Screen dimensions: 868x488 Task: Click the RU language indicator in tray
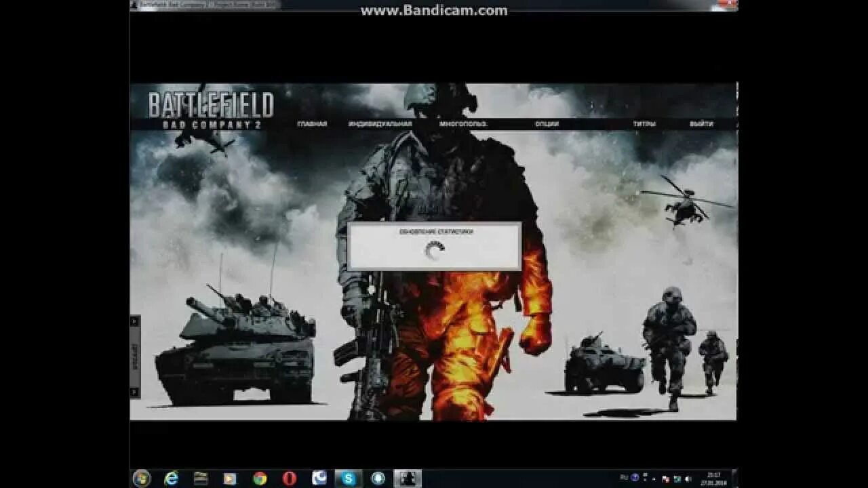624,478
